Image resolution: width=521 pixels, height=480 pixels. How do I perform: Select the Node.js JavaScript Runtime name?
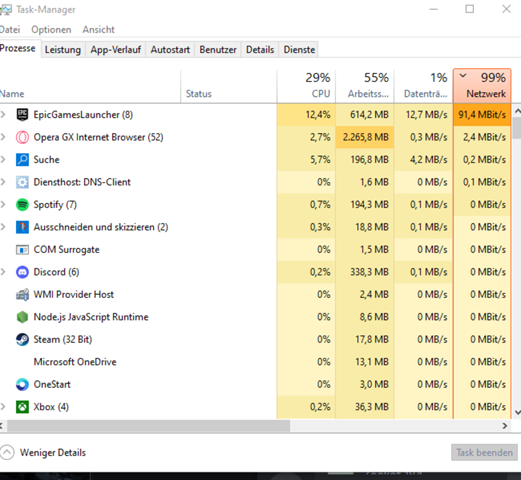[x=91, y=317]
